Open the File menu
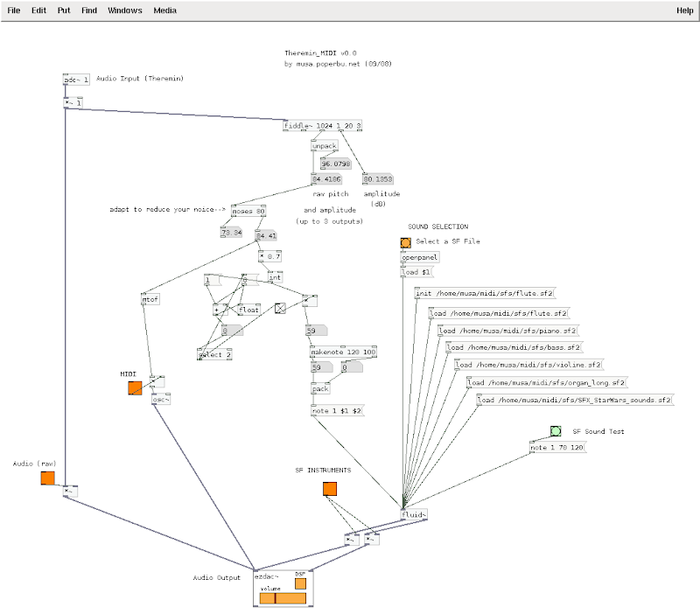700x614 pixels. [x=14, y=10]
